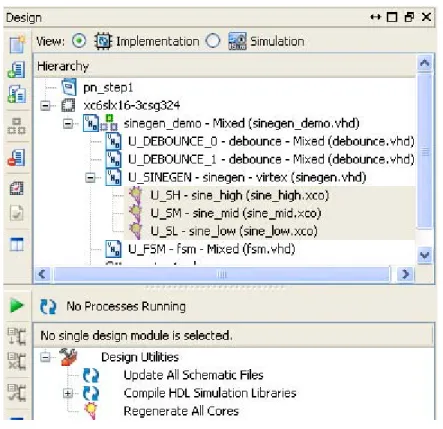This screenshot has width=443, height=429.
Task: Click the green Run process arrow
Action: point(16,306)
